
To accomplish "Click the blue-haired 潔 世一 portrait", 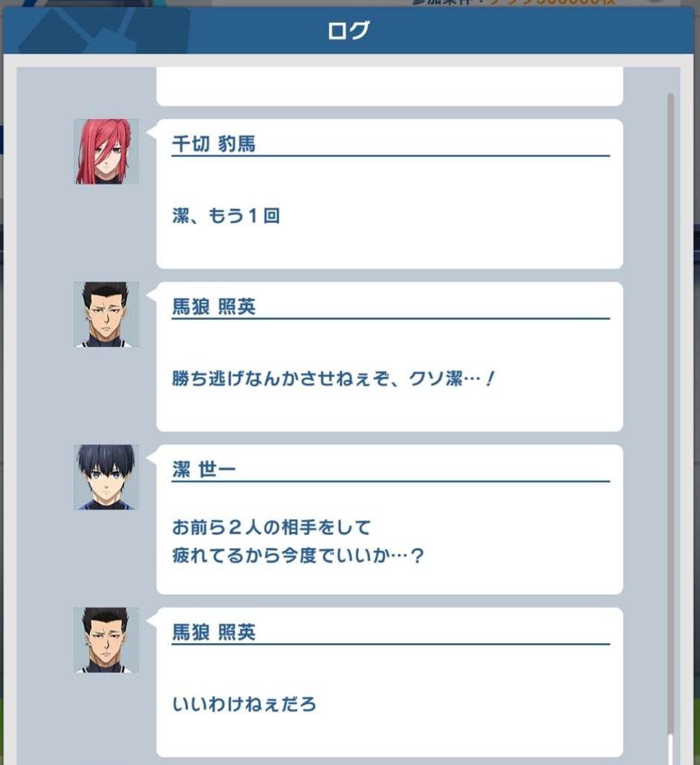I will click(x=106, y=477).
